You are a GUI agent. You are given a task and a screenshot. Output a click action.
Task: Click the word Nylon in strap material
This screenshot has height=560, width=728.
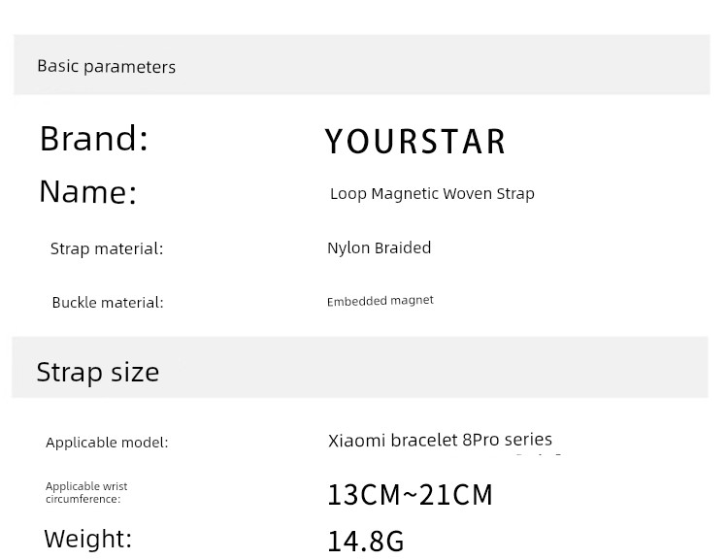[348, 248]
